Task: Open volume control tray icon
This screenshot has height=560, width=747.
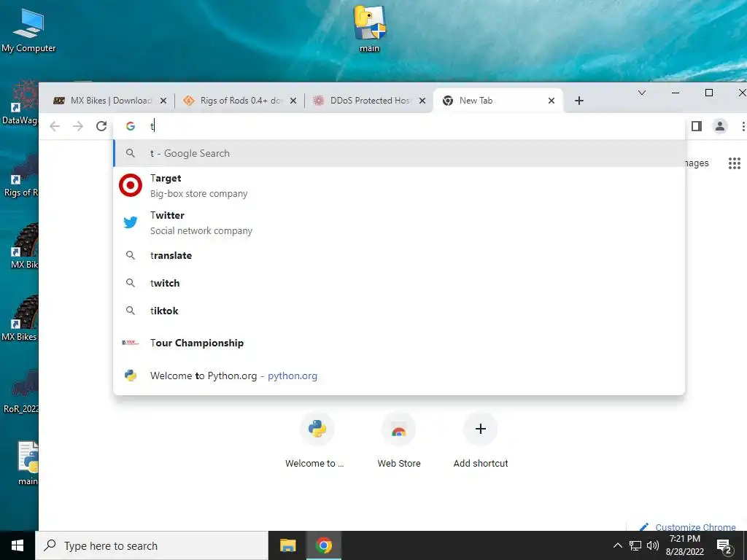Action: click(x=652, y=545)
